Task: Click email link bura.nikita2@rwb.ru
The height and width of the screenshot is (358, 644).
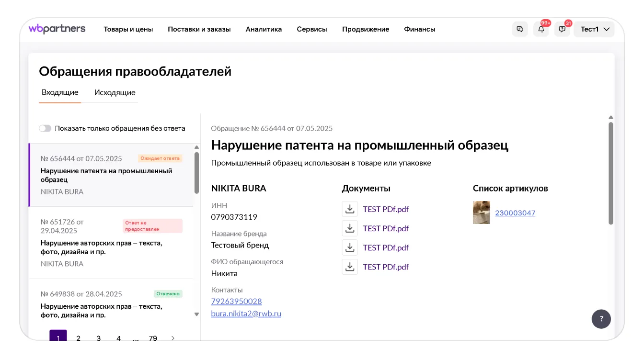Action: point(246,314)
